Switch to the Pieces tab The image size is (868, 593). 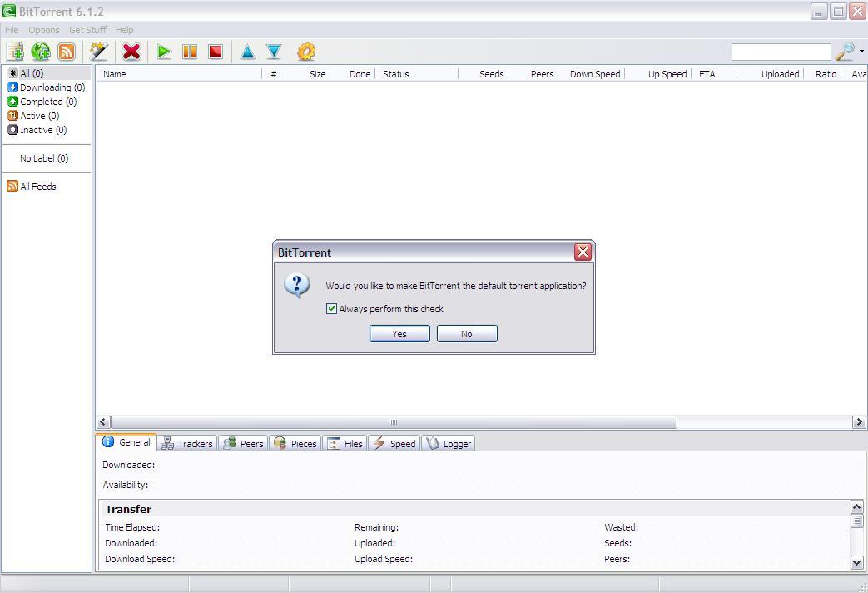pyautogui.click(x=295, y=443)
